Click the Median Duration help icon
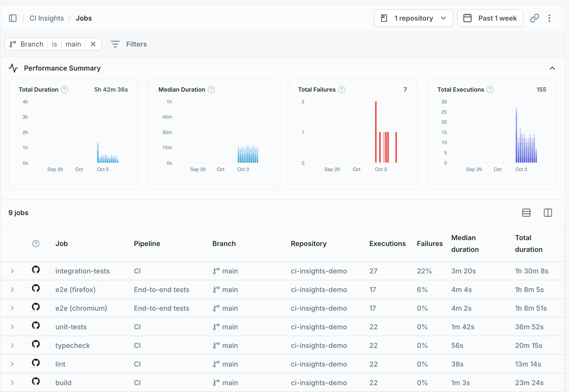This screenshot has height=392, width=569. pos(211,90)
